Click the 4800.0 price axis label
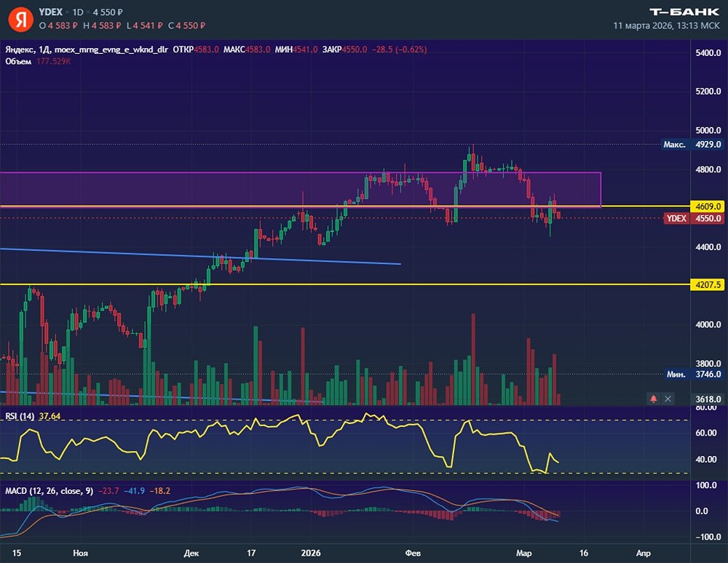This screenshot has width=728, height=563. click(708, 169)
